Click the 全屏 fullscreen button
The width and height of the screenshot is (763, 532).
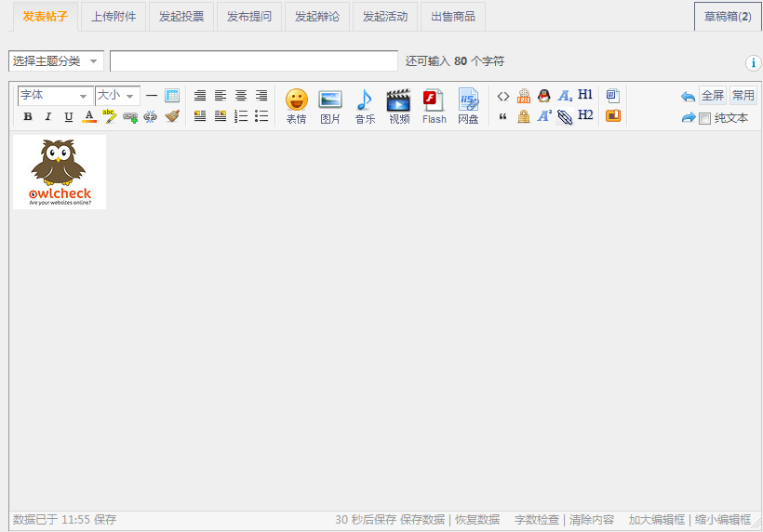click(713, 96)
